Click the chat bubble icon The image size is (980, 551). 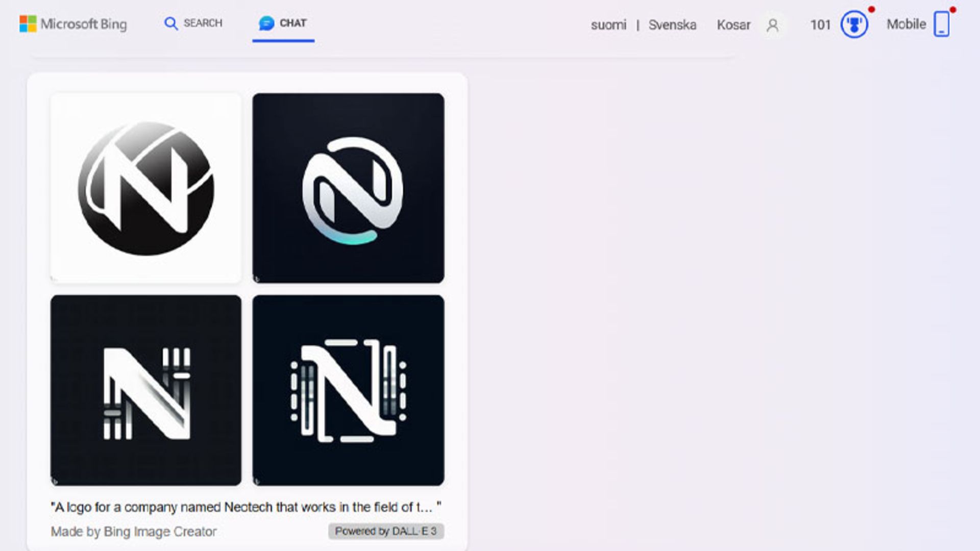coord(266,23)
